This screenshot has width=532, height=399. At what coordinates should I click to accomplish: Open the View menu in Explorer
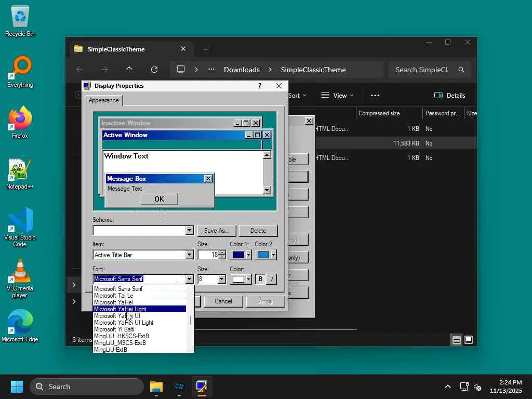tap(337, 96)
